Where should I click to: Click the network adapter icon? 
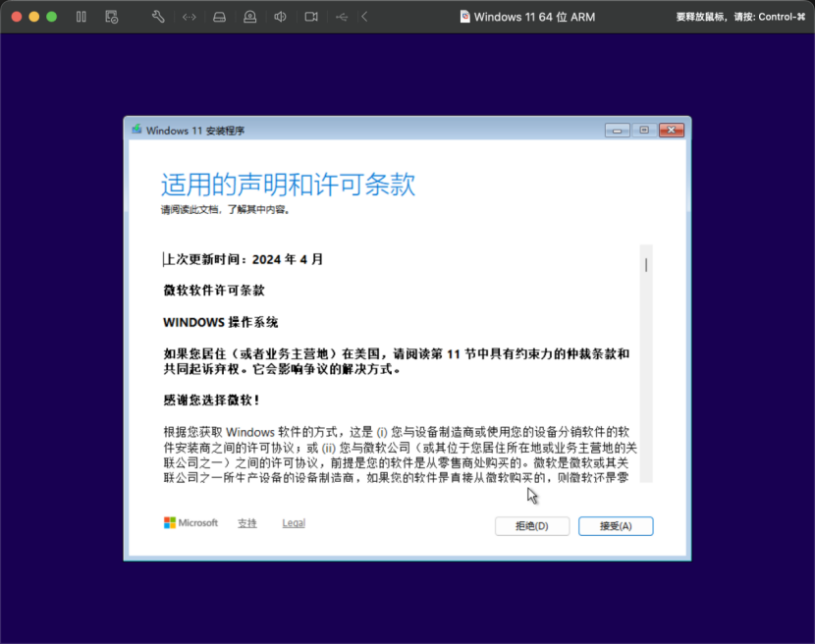point(190,17)
